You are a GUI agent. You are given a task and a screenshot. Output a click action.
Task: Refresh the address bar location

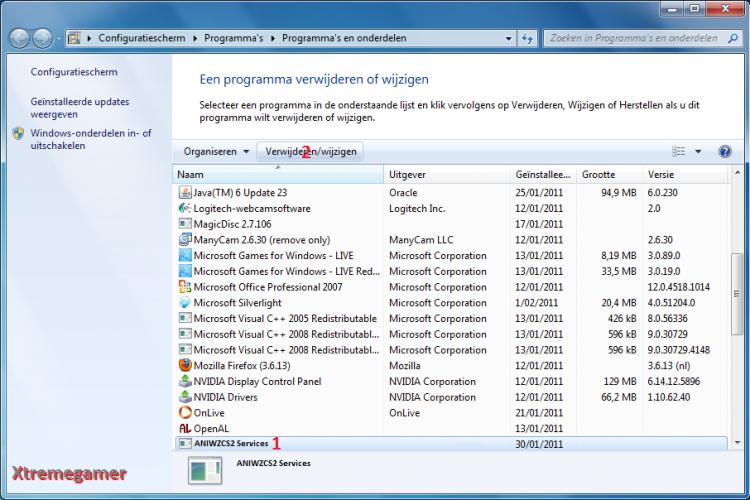[x=528, y=38]
